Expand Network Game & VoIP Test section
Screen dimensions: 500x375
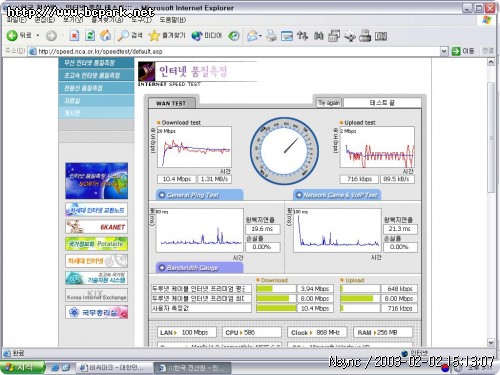[x=337, y=195]
